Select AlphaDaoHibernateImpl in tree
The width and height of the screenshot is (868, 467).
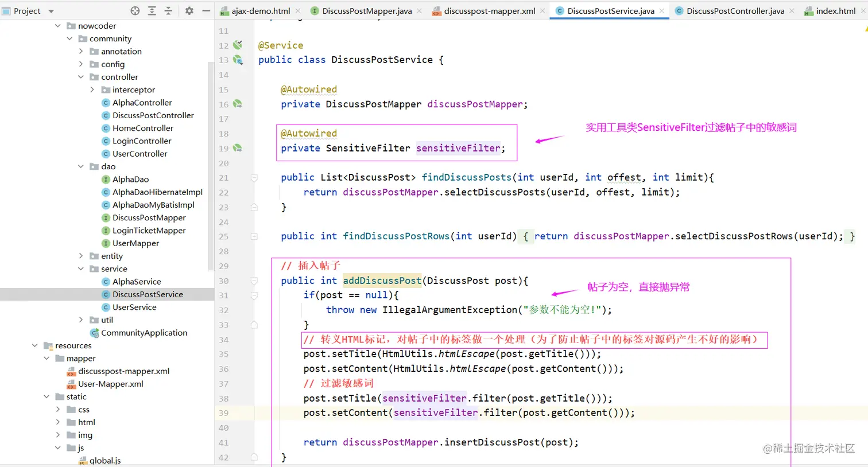157,192
